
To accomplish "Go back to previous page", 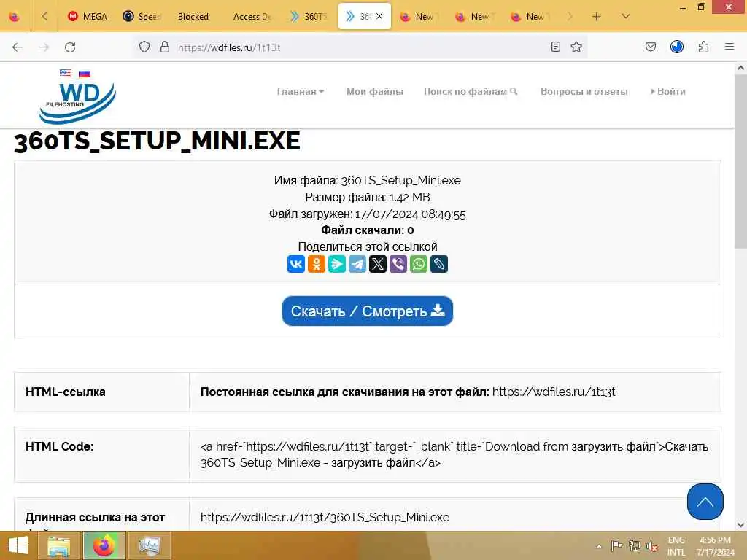I will click(x=18, y=47).
